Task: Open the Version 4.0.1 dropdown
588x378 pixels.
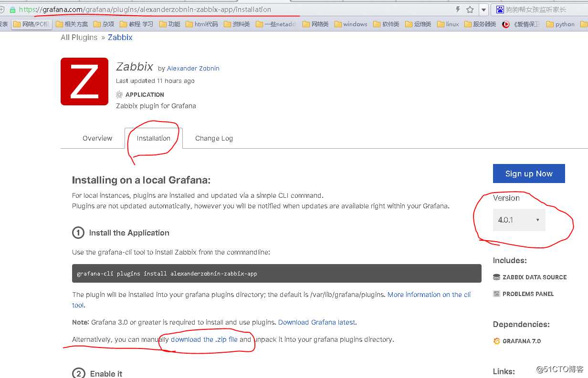Action: click(x=519, y=220)
